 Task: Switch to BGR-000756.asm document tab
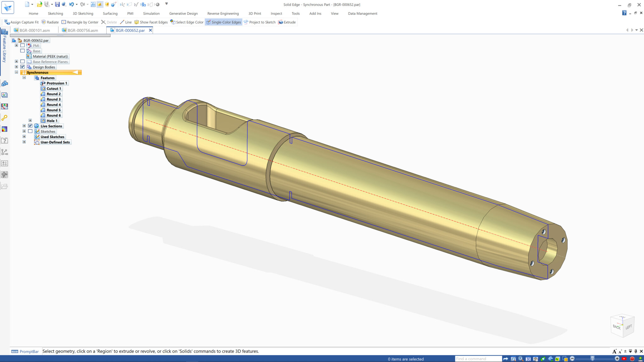coord(83,30)
